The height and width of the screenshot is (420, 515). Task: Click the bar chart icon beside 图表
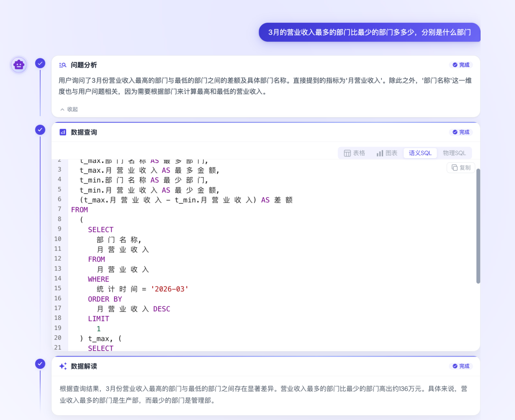380,153
